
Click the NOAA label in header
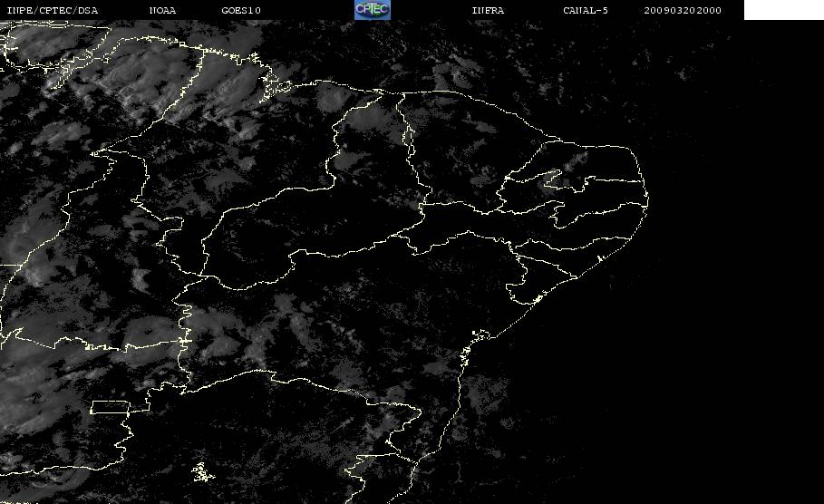pyautogui.click(x=163, y=10)
